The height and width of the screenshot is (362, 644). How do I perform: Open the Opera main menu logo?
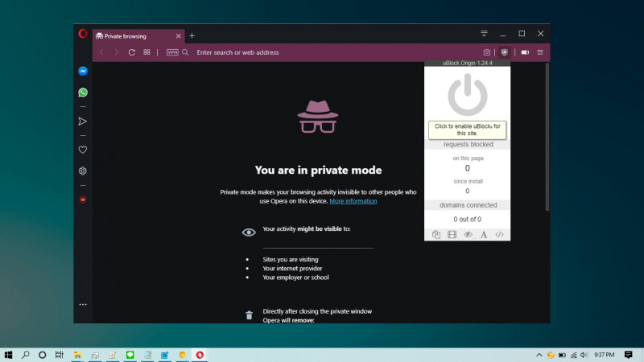tap(83, 34)
